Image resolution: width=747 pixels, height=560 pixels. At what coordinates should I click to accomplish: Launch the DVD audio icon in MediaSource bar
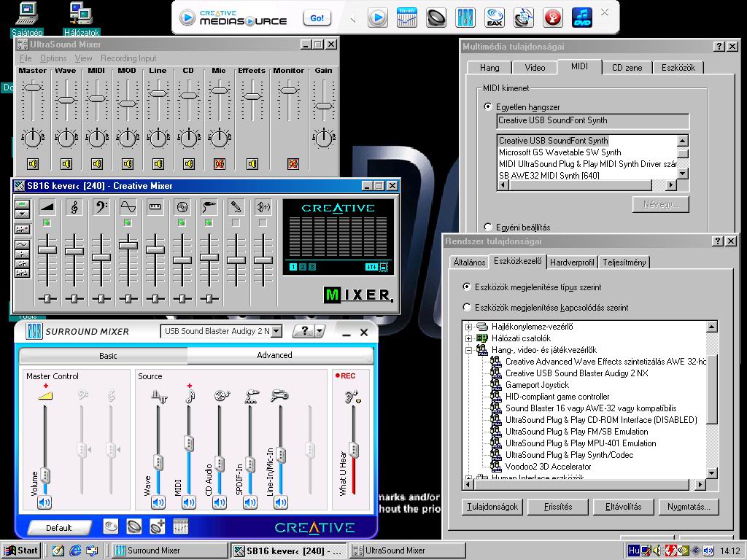581,18
